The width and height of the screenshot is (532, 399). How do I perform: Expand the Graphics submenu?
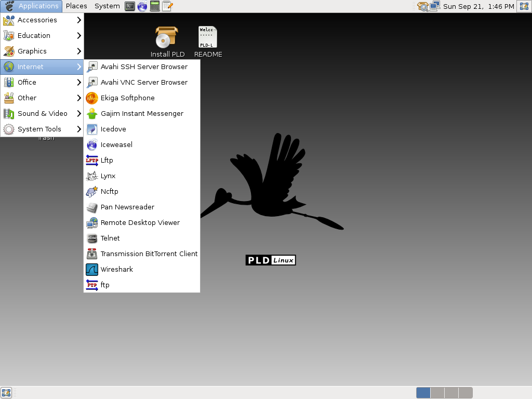tap(42, 51)
